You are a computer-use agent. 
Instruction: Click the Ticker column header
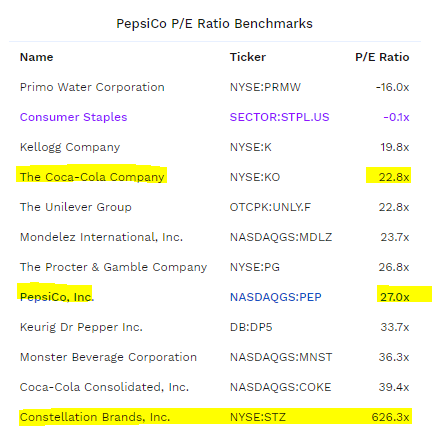tap(248, 57)
